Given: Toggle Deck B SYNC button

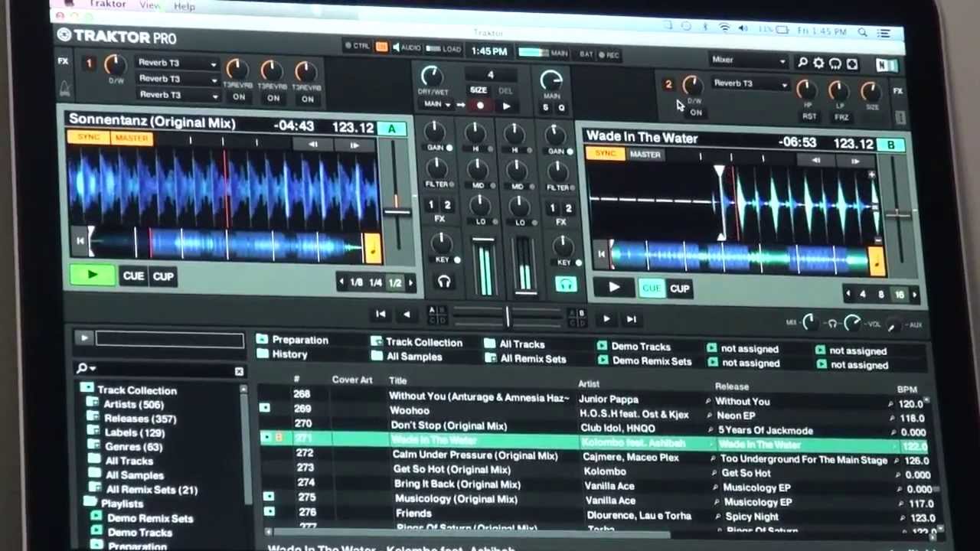Looking at the screenshot, I should tap(606, 153).
